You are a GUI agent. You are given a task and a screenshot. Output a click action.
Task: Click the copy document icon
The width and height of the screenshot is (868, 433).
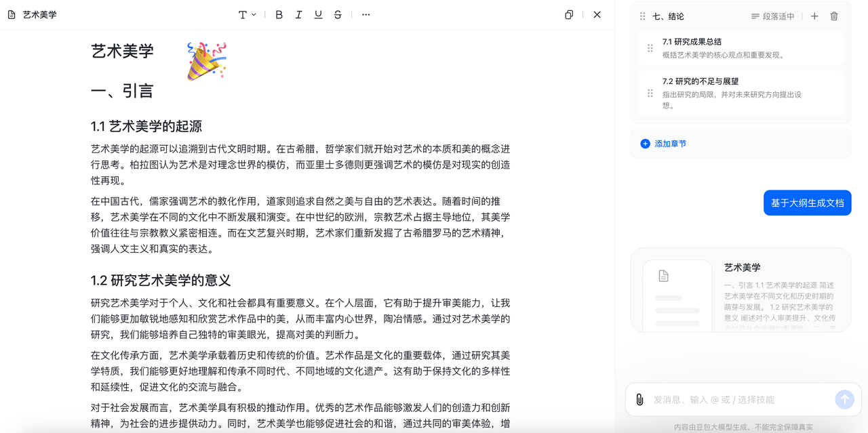pyautogui.click(x=569, y=15)
